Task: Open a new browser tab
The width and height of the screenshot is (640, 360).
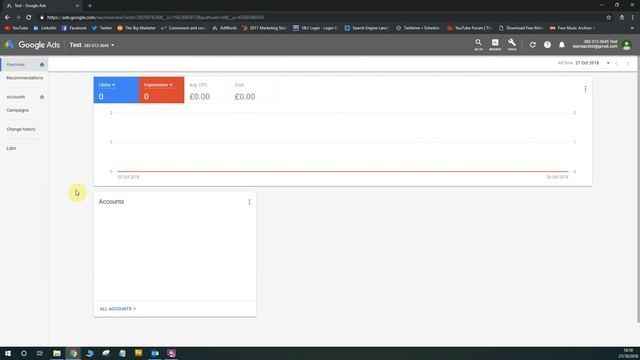Action: pyautogui.click(x=90, y=6)
